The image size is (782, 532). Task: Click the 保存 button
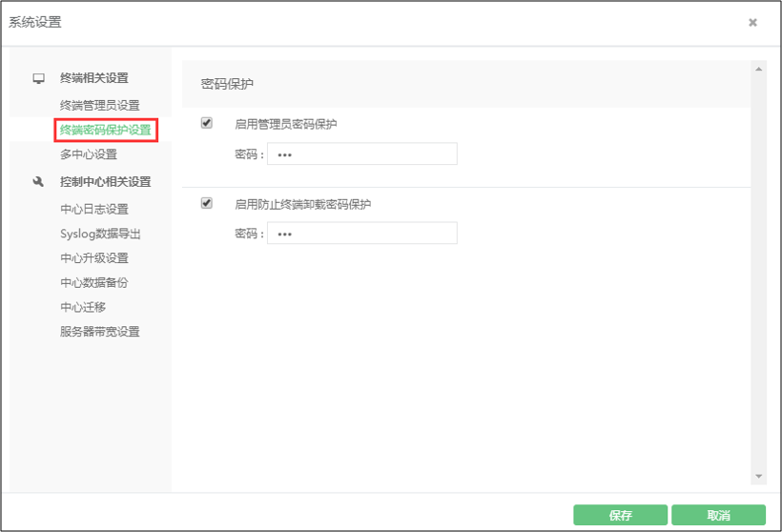(x=620, y=515)
